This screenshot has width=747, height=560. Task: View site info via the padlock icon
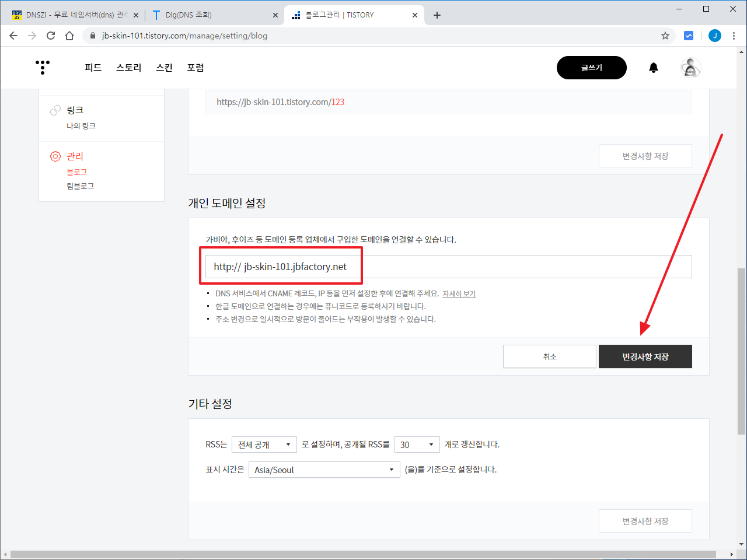click(93, 36)
